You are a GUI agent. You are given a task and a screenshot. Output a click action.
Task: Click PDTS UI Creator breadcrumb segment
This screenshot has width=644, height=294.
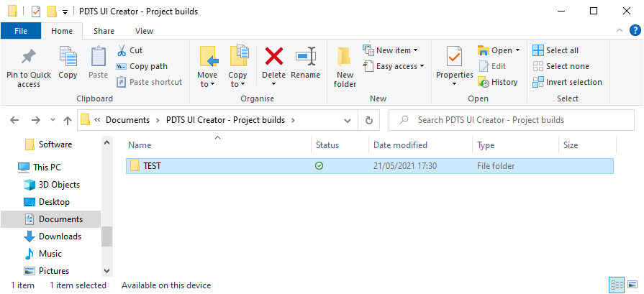pos(225,120)
